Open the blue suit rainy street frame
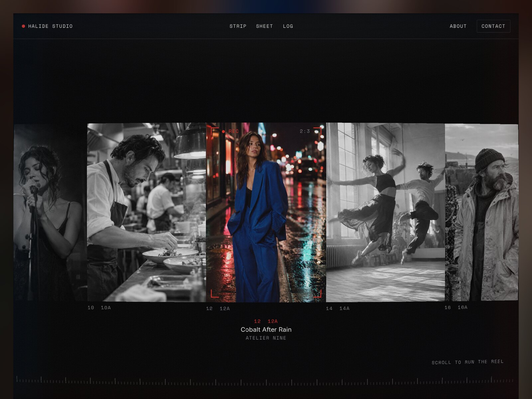Viewport: 532px width, 399px height. coord(266,212)
